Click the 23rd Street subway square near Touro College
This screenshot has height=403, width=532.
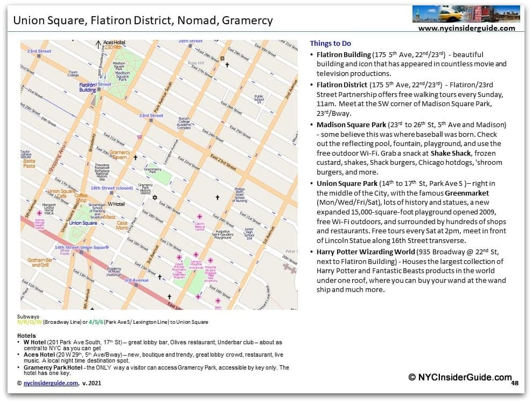point(39,56)
